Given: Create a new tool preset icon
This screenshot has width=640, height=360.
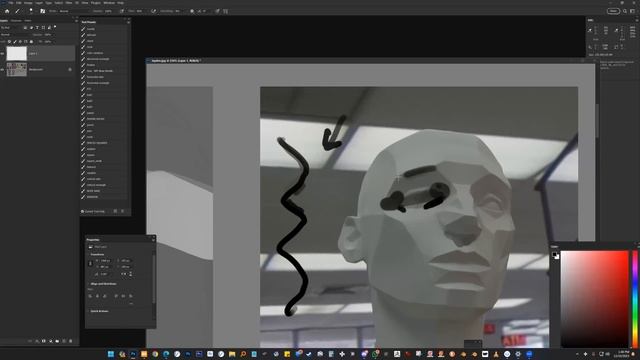Looking at the screenshot, I should click(x=115, y=211).
